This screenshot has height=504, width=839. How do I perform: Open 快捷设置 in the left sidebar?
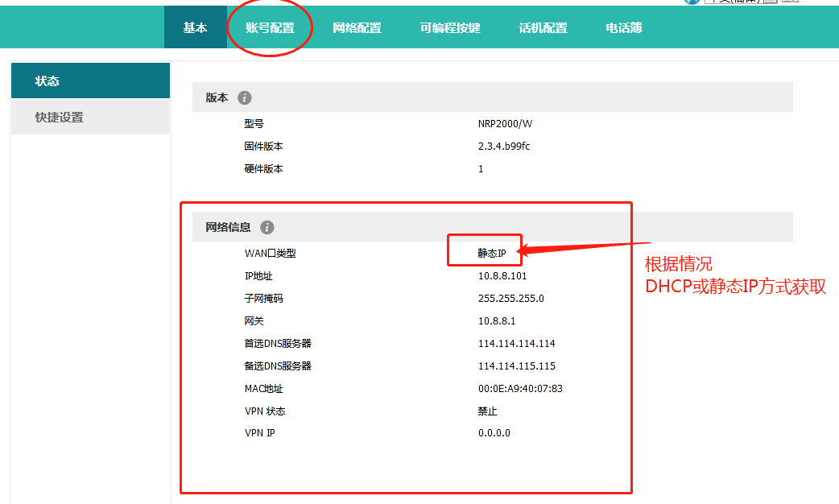pyautogui.click(x=90, y=117)
